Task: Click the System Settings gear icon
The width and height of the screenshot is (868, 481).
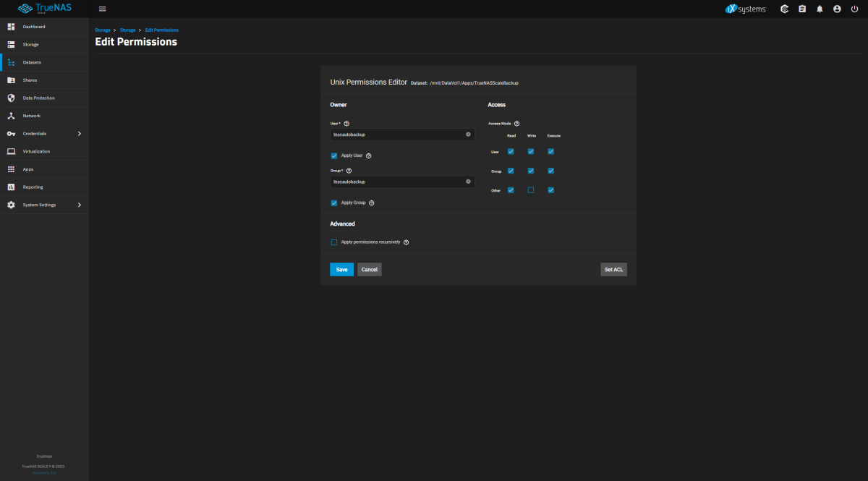Action: pos(11,205)
